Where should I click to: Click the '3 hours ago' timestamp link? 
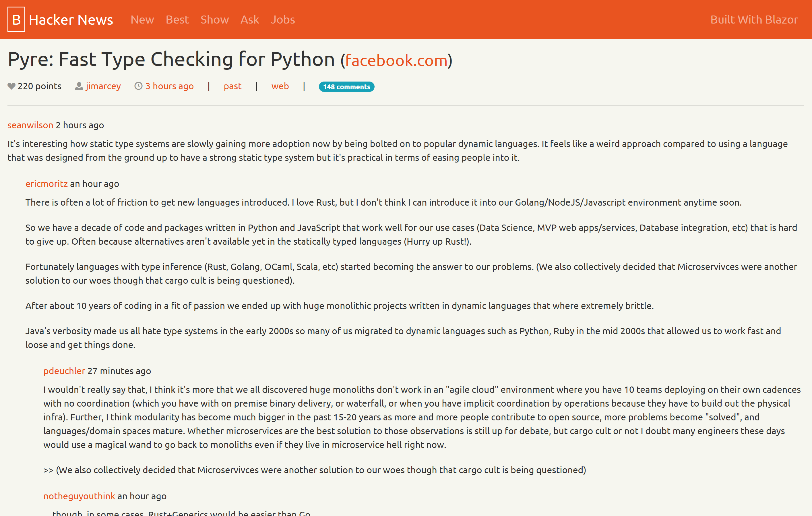(x=169, y=86)
